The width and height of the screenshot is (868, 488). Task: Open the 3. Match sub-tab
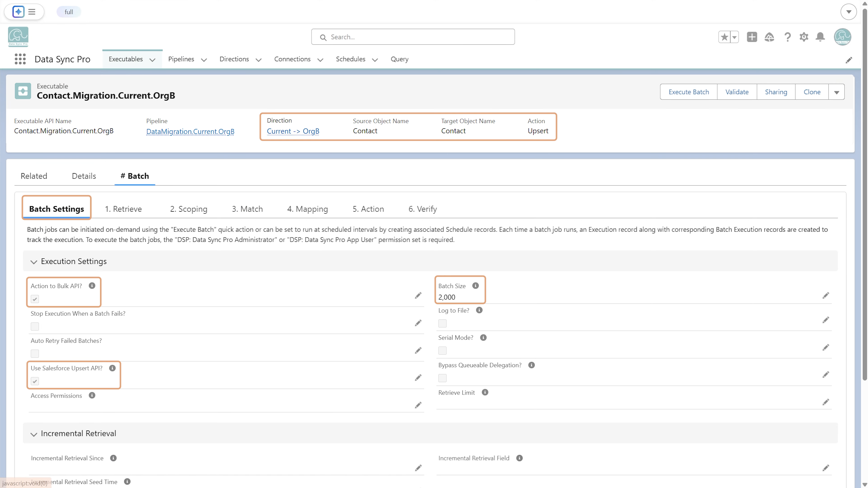pyautogui.click(x=247, y=209)
